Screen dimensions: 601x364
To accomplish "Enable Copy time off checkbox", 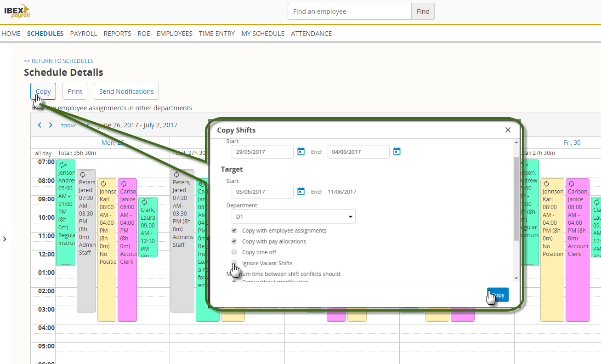I will (234, 252).
